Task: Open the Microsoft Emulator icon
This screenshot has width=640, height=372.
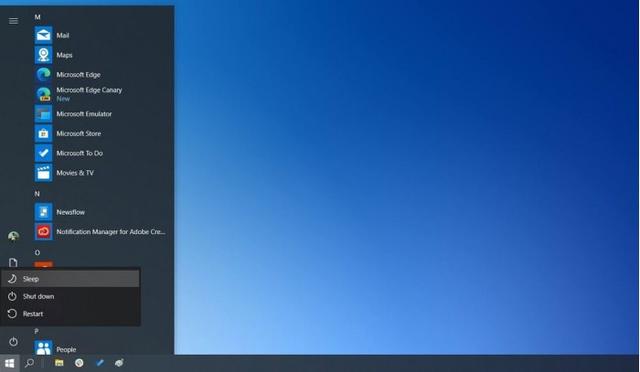Action: (x=43, y=114)
